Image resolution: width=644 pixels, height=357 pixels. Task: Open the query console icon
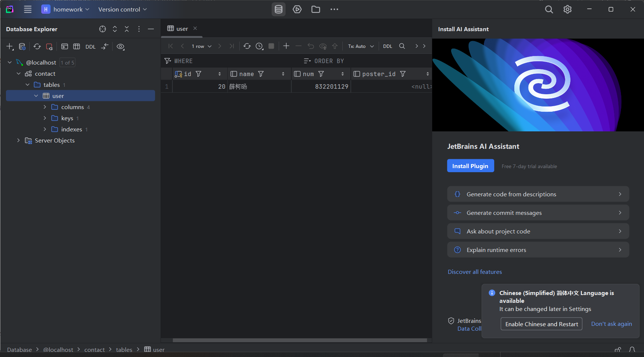(x=65, y=46)
